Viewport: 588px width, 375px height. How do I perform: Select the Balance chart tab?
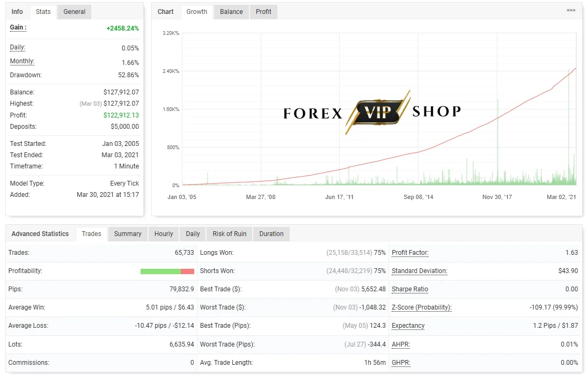click(231, 12)
